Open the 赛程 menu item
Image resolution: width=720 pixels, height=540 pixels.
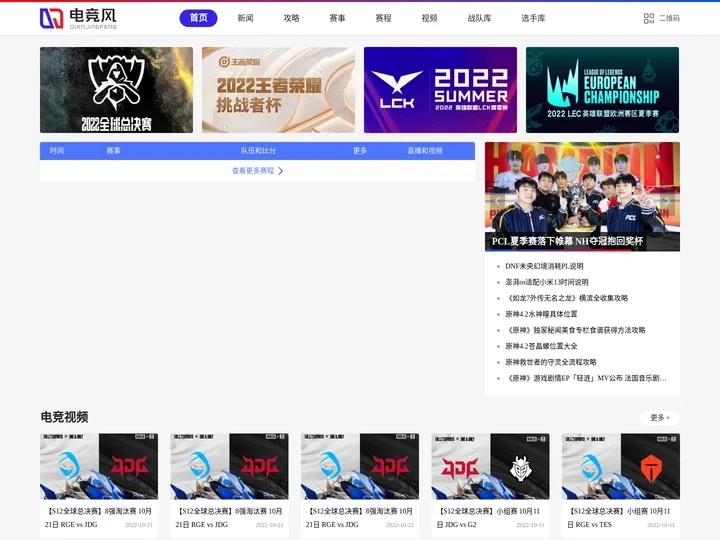coord(383,18)
